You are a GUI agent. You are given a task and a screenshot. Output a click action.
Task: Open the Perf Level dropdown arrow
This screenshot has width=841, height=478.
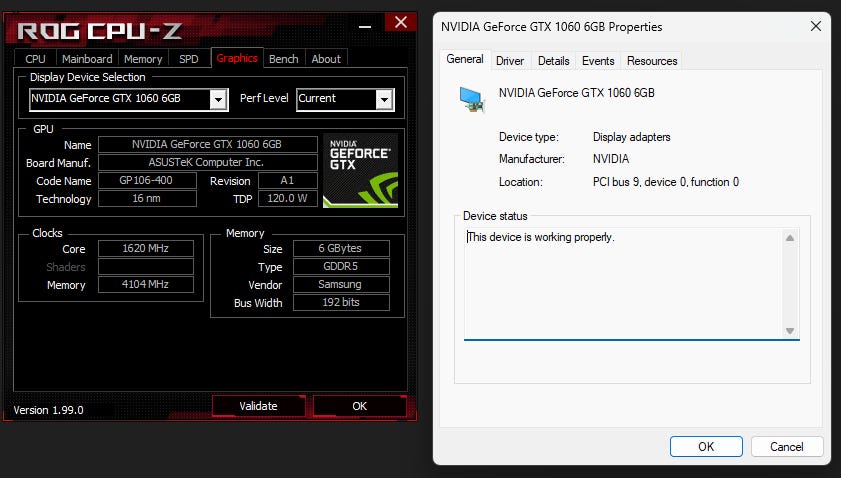(383, 99)
